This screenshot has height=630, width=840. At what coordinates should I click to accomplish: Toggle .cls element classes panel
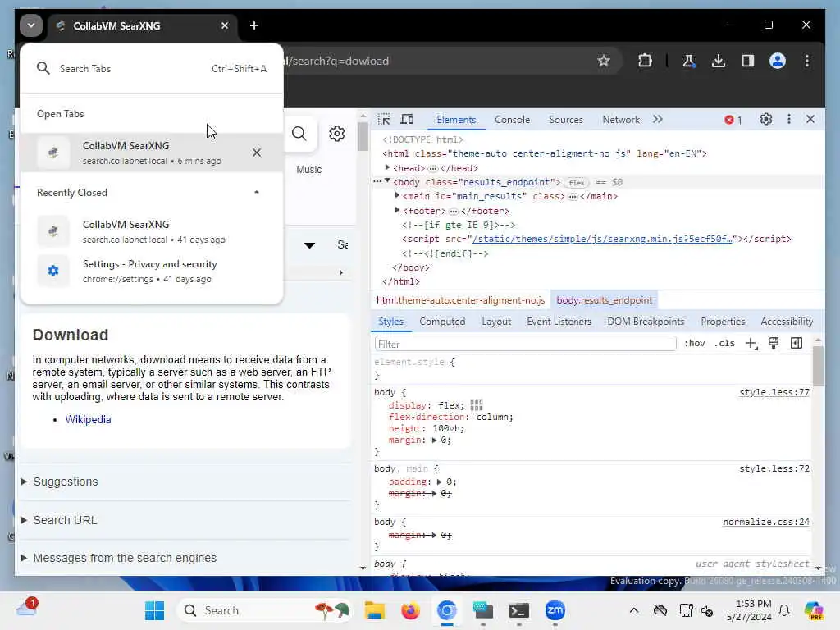[724, 344]
